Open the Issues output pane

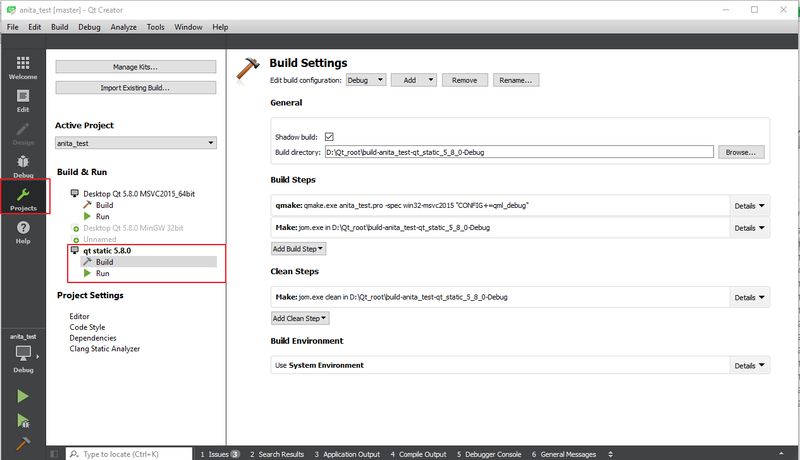(x=219, y=454)
